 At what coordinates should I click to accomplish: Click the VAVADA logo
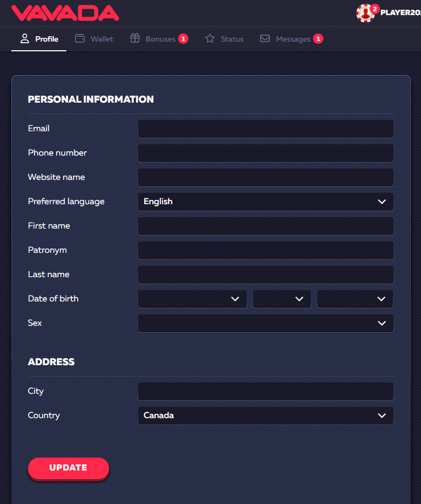[x=65, y=13]
